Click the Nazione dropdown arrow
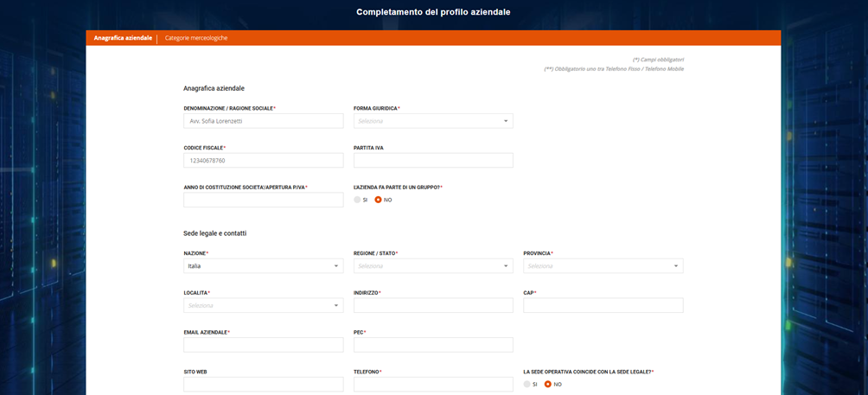This screenshot has width=868, height=395. pos(335,266)
